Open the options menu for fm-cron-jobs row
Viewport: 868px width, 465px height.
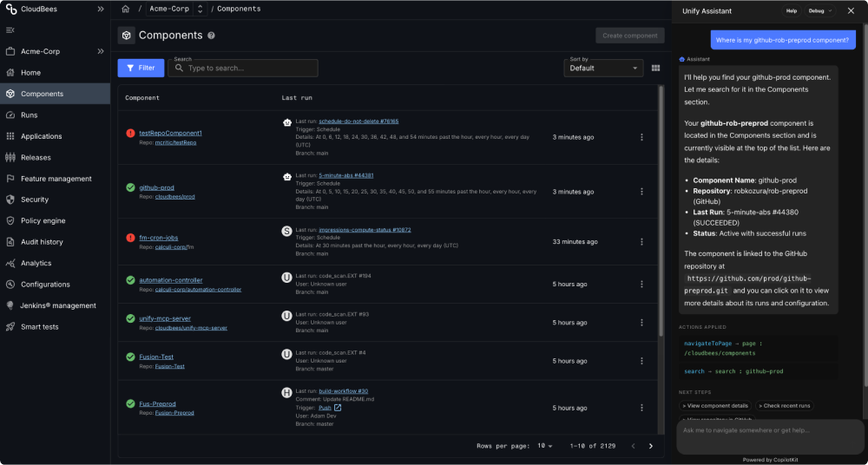click(x=641, y=242)
